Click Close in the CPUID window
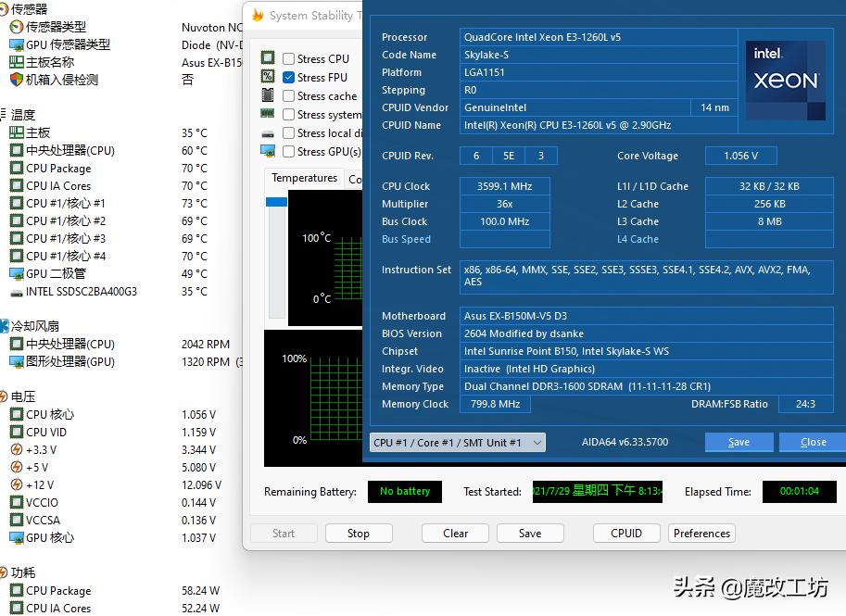Image resolution: width=846 pixels, height=616 pixels. click(813, 442)
